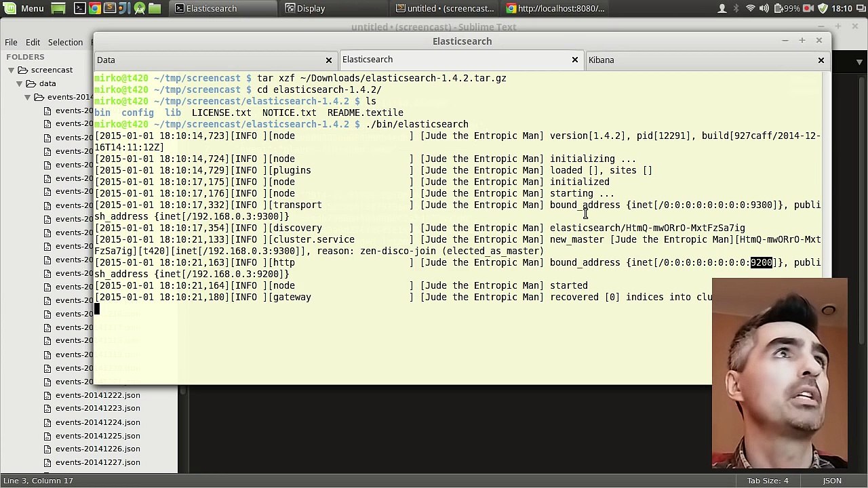Collapse the screencast folder in sidebar

(12, 70)
